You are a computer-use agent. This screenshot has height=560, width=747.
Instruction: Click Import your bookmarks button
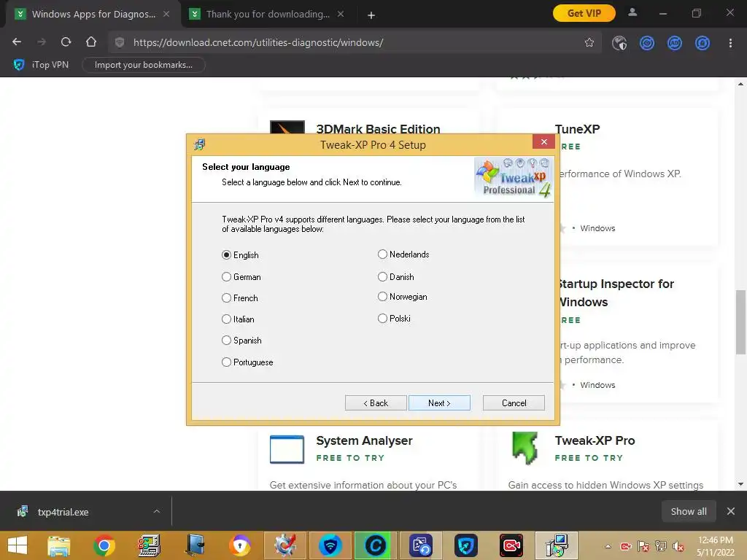[144, 65]
